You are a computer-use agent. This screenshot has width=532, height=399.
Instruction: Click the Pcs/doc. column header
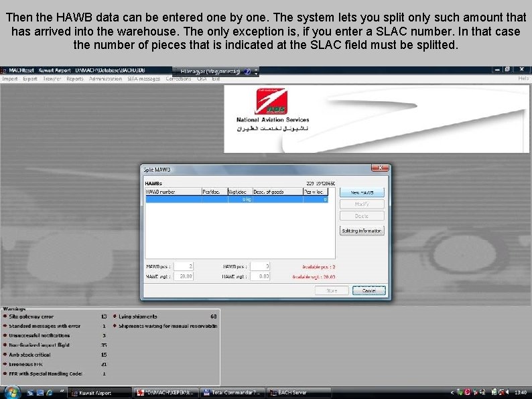(x=214, y=192)
